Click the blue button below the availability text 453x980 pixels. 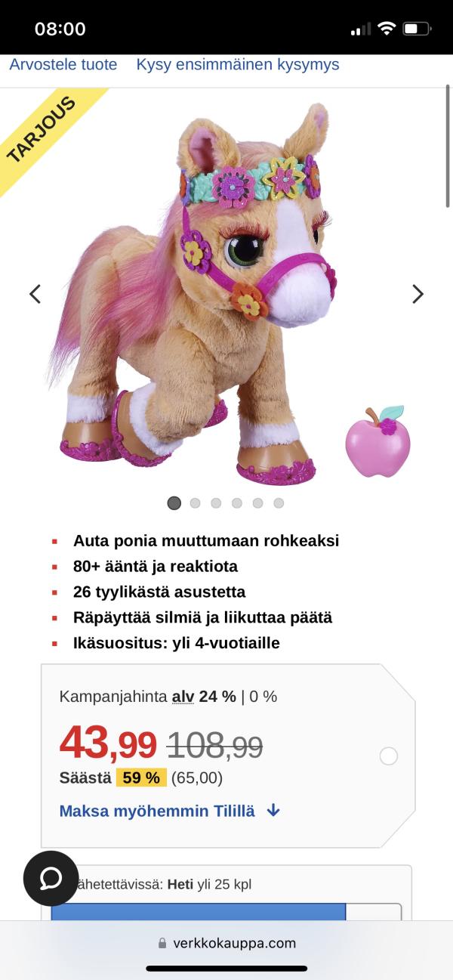(x=199, y=911)
